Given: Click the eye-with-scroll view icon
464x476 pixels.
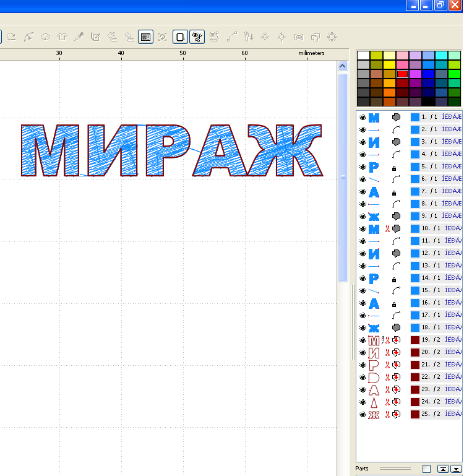Looking at the screenshot, I should click(x=214, y=37).
